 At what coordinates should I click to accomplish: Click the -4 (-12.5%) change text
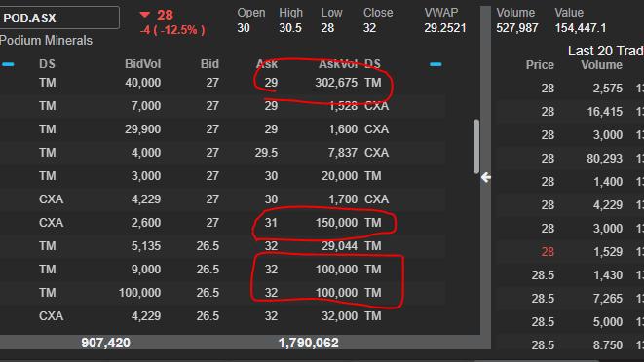(x=172, y=30)
